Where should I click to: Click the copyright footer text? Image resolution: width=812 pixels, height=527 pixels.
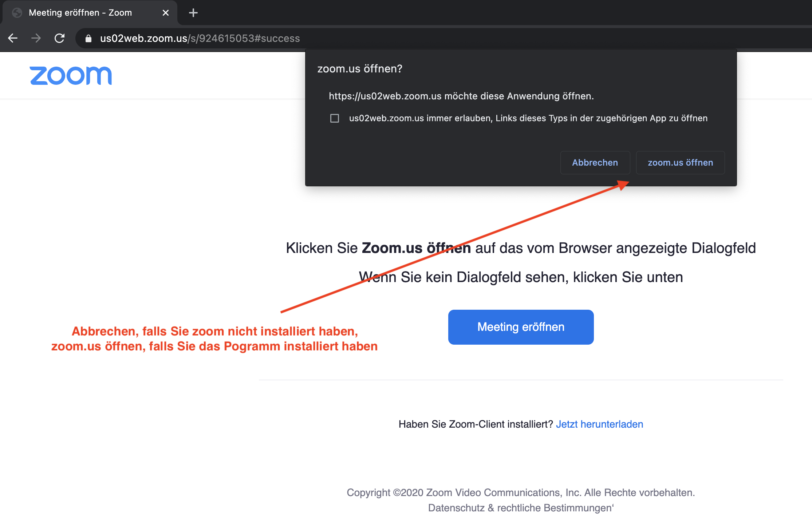click(521, 492)
